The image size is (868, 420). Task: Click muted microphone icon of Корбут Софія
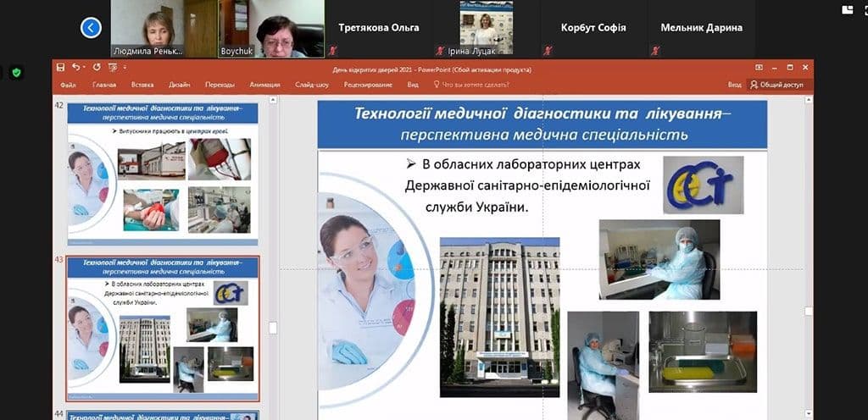click(x=548, y=51)
